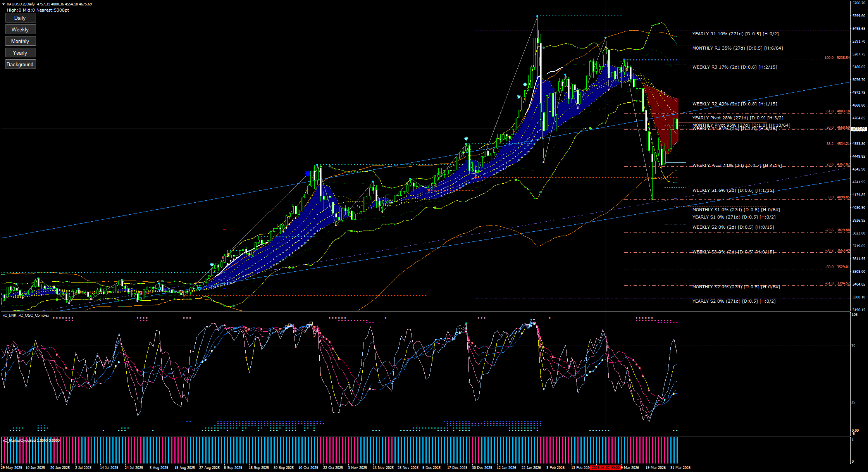This screenshot has height=472, width=868.
Task: Click the Fibonacci 100.0 level 5238.54 label
Action: point(837,58)
